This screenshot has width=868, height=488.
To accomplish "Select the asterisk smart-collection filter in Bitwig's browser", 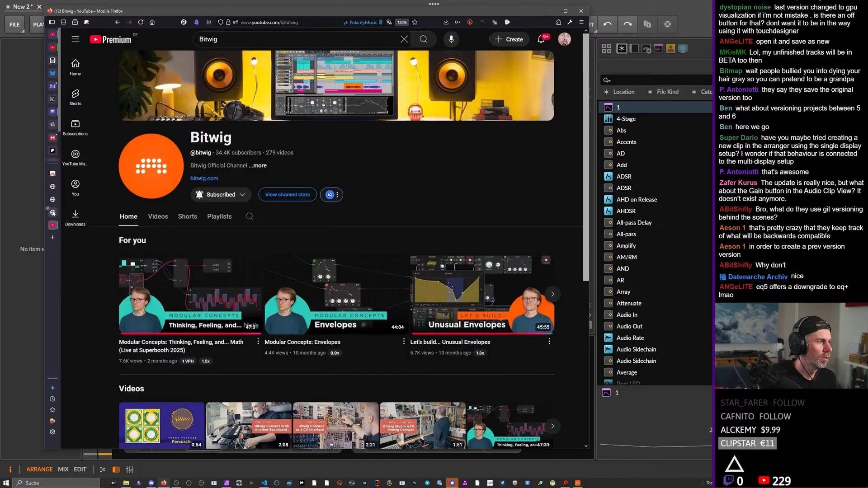I will click(622, 48).
